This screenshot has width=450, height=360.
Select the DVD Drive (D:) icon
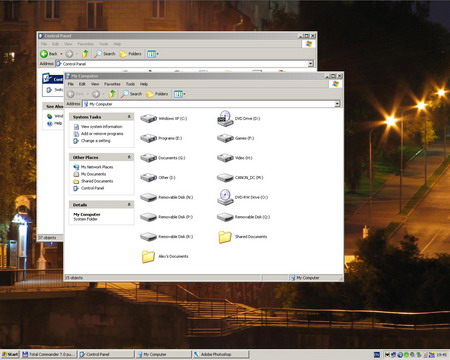point(225,118)
